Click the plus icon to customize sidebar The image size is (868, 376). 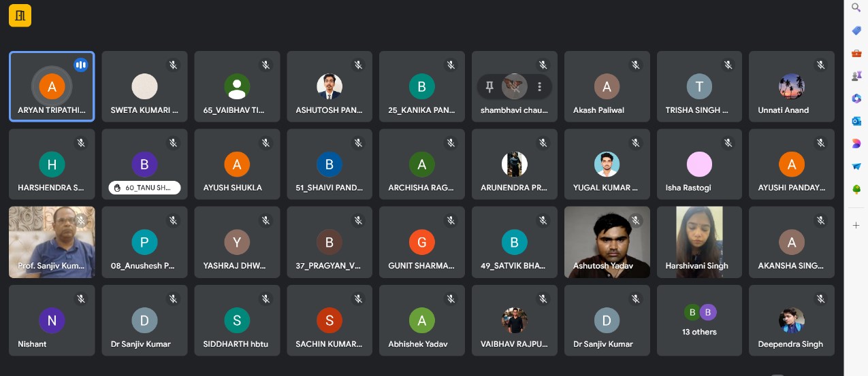pyautogui.click(x=856, y=225)
